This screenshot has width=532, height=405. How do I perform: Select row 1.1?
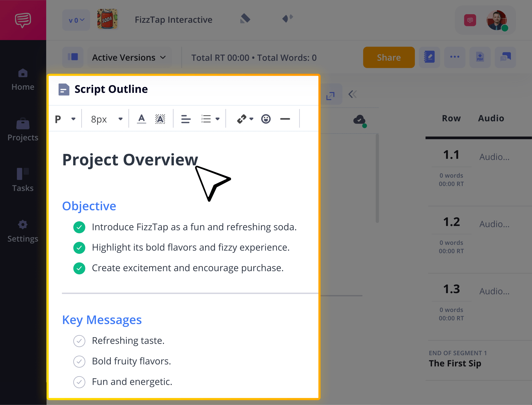[451, 155]
